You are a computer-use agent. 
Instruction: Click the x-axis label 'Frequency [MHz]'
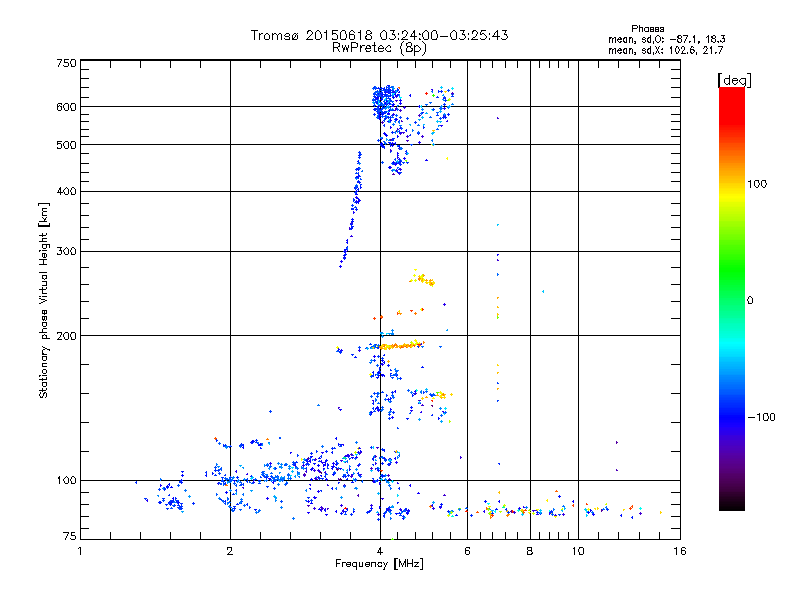379,564
